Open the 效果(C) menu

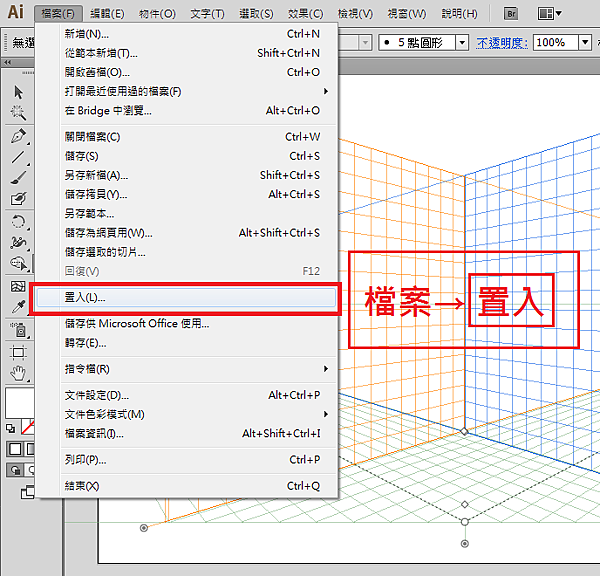[x=305, y=14]
